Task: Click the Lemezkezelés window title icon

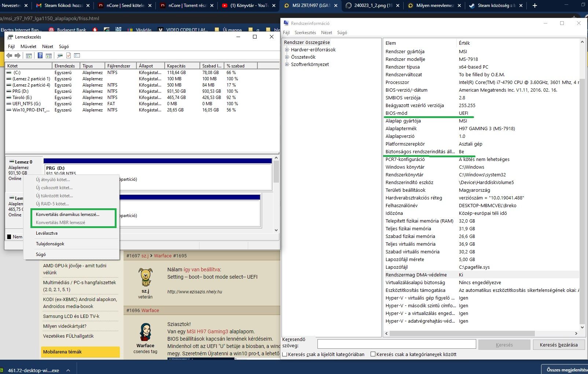Action: (10, 37)
